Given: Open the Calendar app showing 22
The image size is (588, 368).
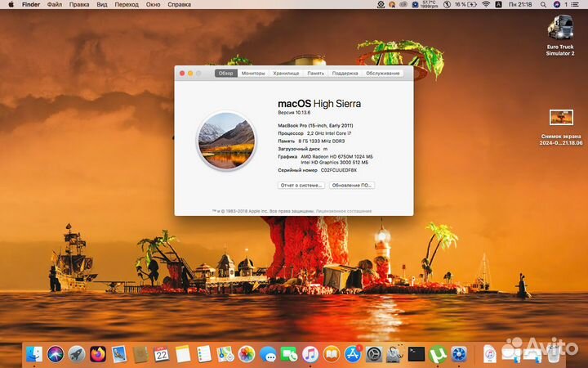Looking at the screenshot, I should coord(162,354).
